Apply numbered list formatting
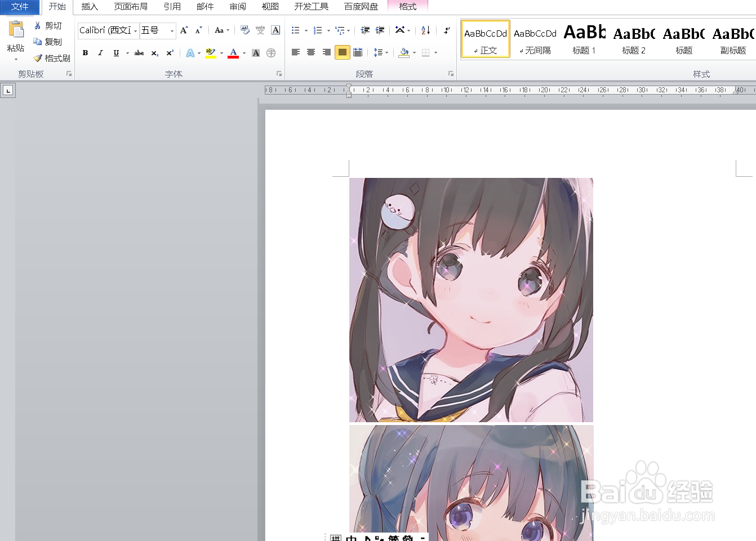 pyautogui.click(x=318, y=30)
